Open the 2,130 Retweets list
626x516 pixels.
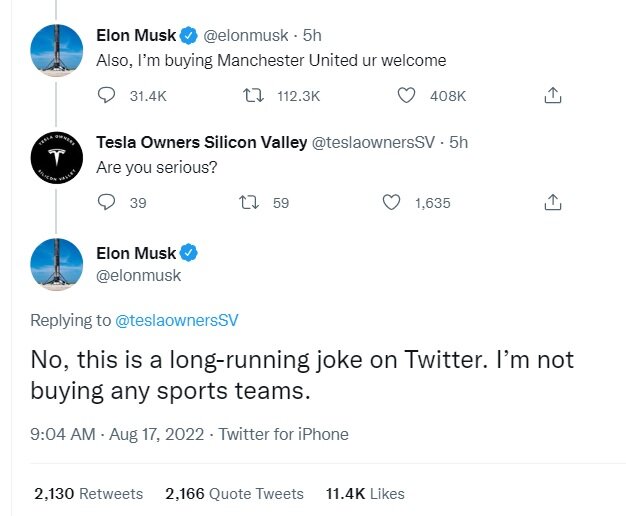click(88, 494)
